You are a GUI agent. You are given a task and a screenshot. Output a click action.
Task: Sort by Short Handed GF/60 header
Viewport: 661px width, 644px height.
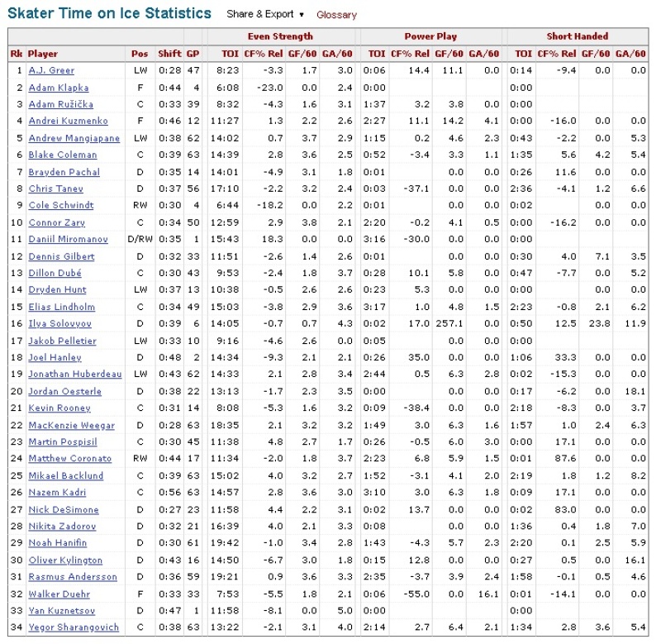click(596, 54)
